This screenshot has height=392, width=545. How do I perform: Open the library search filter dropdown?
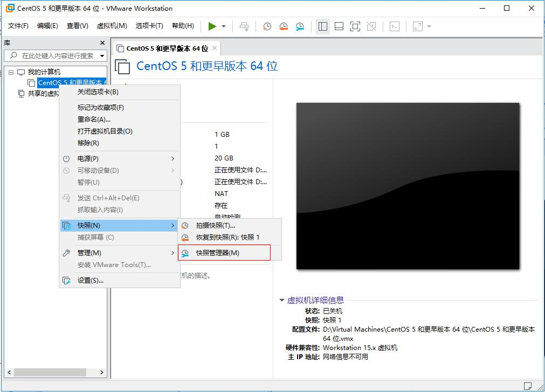point(102,56)
